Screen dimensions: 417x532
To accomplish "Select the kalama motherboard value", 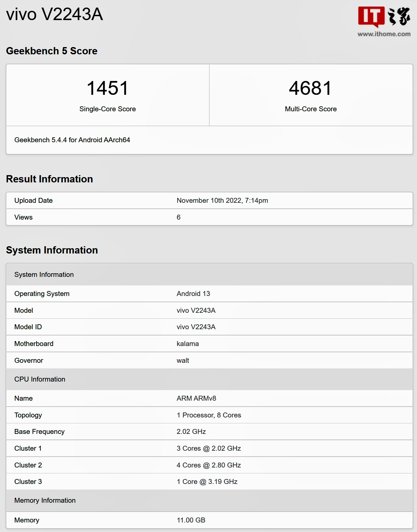I will coord(188,344).
